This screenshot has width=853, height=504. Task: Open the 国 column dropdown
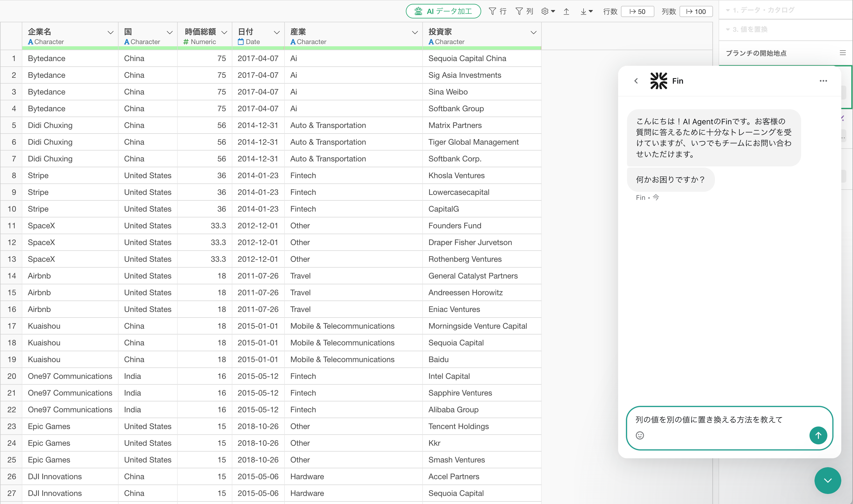170,32
